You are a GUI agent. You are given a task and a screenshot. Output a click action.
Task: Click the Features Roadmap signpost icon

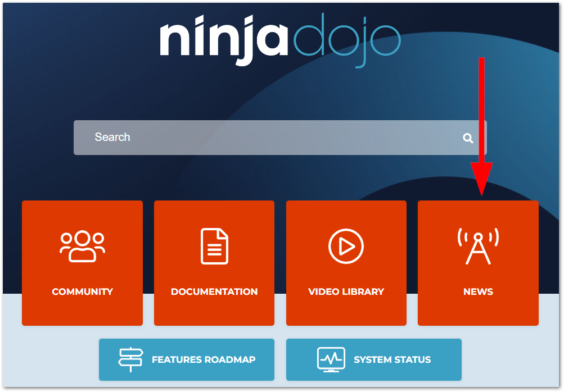click(130, 359)
